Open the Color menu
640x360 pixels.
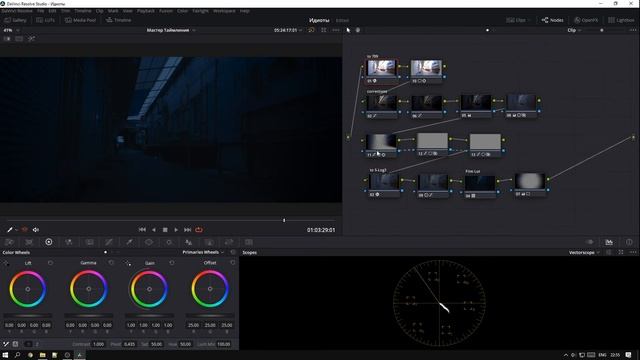182,11
